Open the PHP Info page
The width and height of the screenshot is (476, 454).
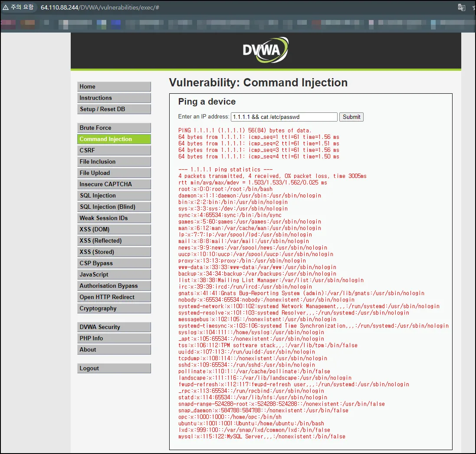tap(114, 338)
